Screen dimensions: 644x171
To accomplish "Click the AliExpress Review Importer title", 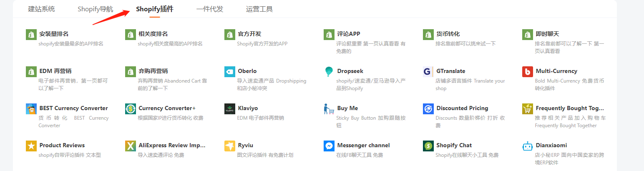I will click(x=172, y=145).
